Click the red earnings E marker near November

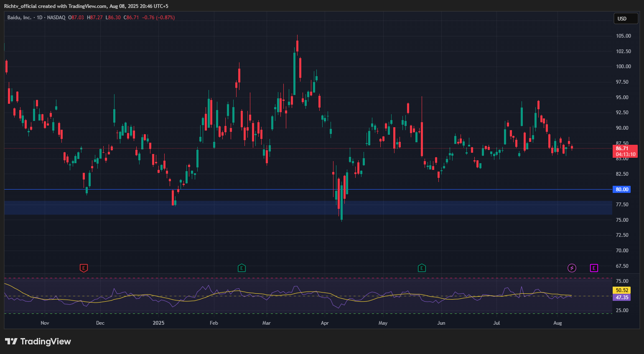tap(84, 268)
